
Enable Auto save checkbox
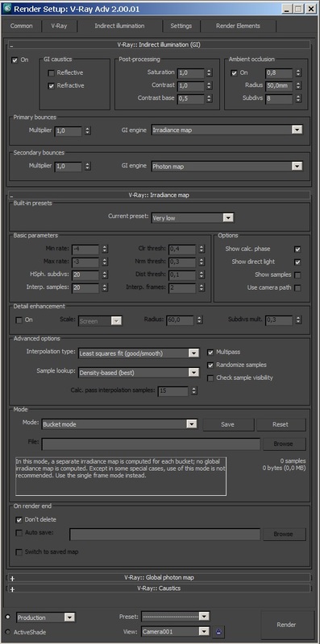click(19, 533)
